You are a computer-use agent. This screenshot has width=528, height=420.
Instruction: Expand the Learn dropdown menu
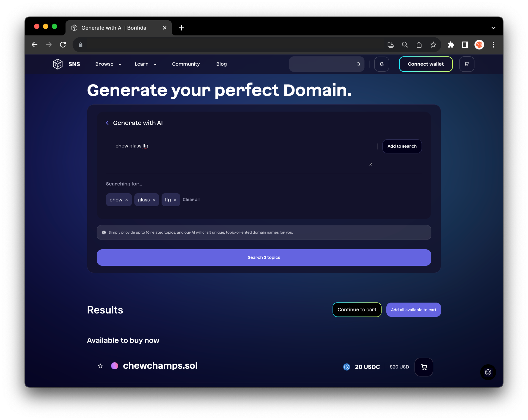tap(146, 64)
